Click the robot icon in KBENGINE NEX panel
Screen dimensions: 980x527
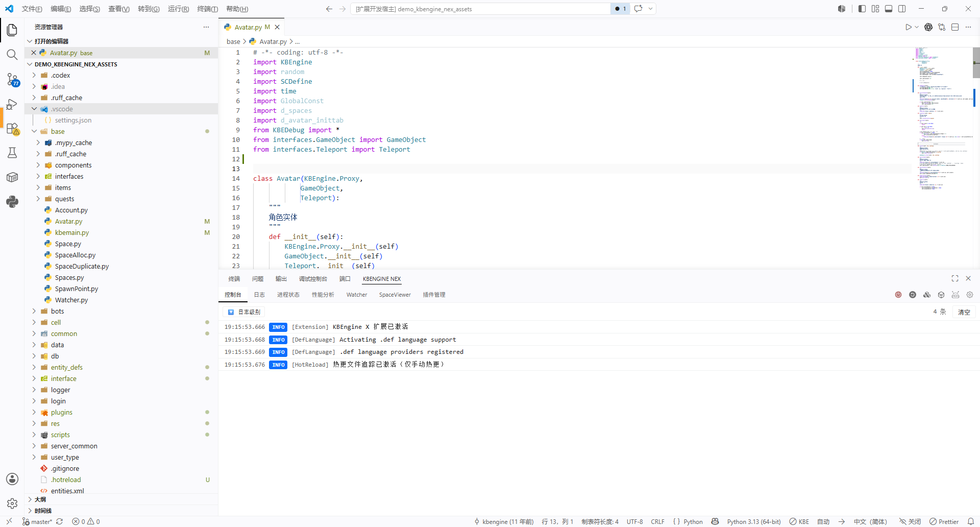(x=955, y=295)
